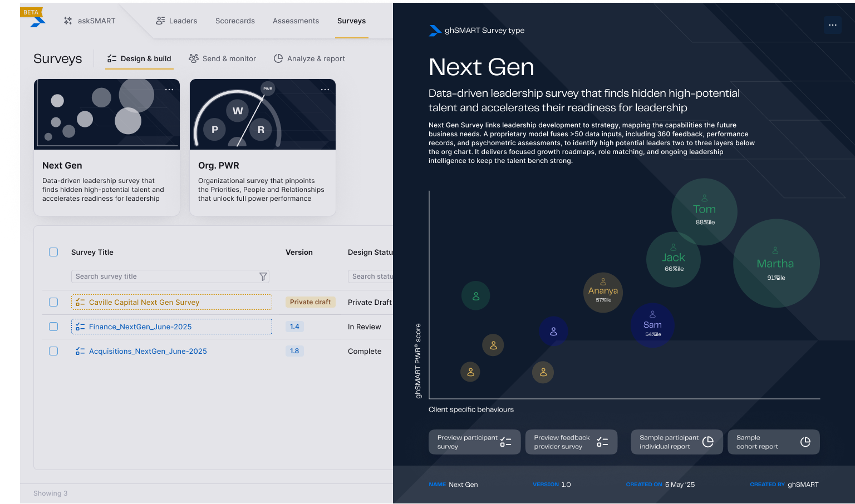Click the Showing 3 footer text
This screenshot has width=855, height=504.
[x=51, y=493]
